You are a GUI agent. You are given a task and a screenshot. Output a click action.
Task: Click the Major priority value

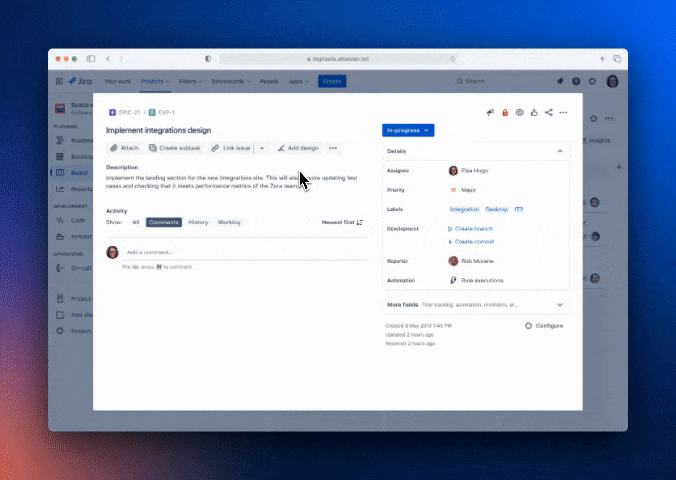pyautogui.click(x=463, y=190)
